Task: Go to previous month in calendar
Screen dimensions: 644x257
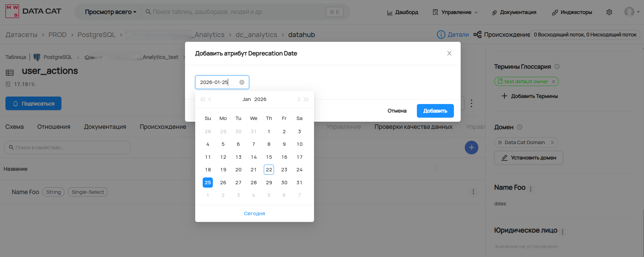Action: (x=210, y=99)
